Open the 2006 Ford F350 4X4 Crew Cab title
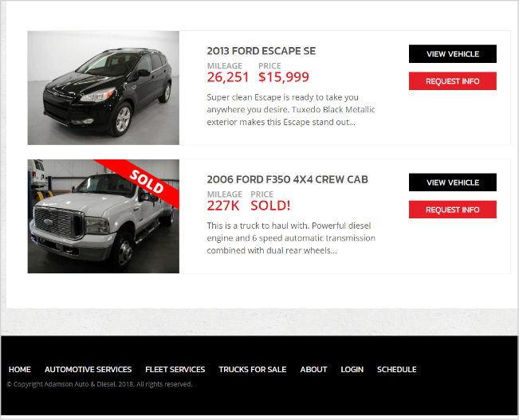Image resolution: width=519 pixels, height=420 pixels. click(x=287, y=179)
